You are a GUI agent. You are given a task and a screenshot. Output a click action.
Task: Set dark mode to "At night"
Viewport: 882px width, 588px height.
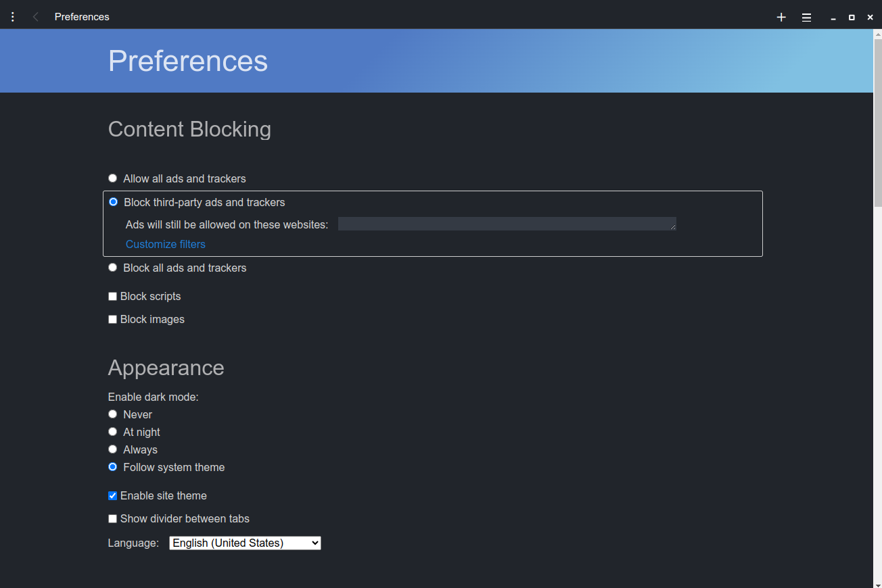[x=112, y=431]
